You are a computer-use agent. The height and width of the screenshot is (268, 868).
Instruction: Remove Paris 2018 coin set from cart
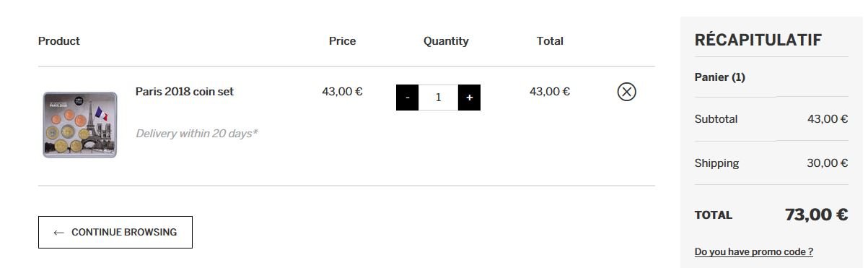point(626,92)
